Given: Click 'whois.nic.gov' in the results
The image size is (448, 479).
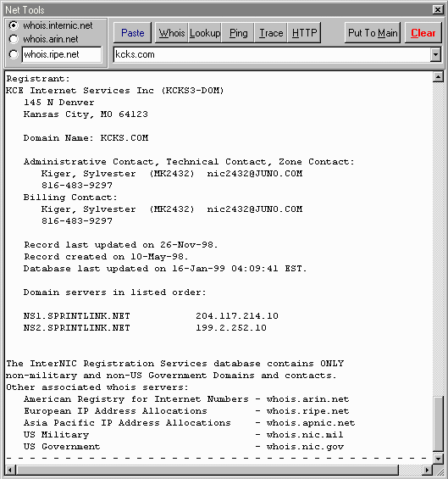Looking at the screenshot, I should pos(305,447).
